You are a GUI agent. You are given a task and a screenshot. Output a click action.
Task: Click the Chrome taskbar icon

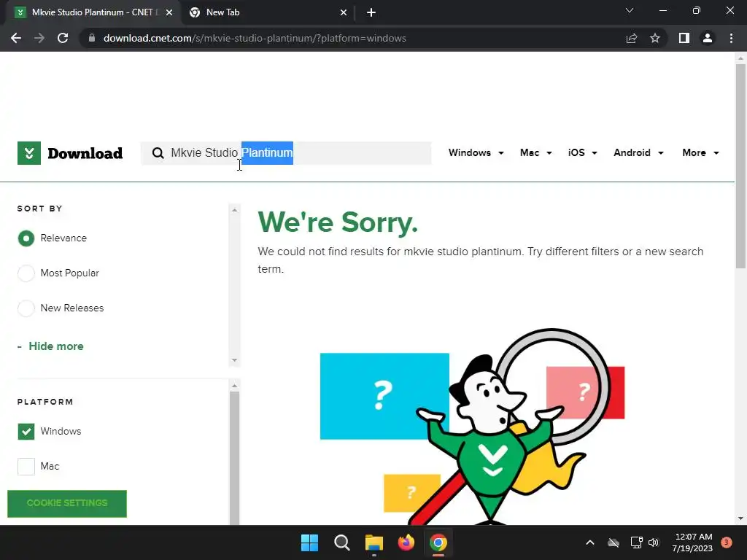click(x=438, y=542)
